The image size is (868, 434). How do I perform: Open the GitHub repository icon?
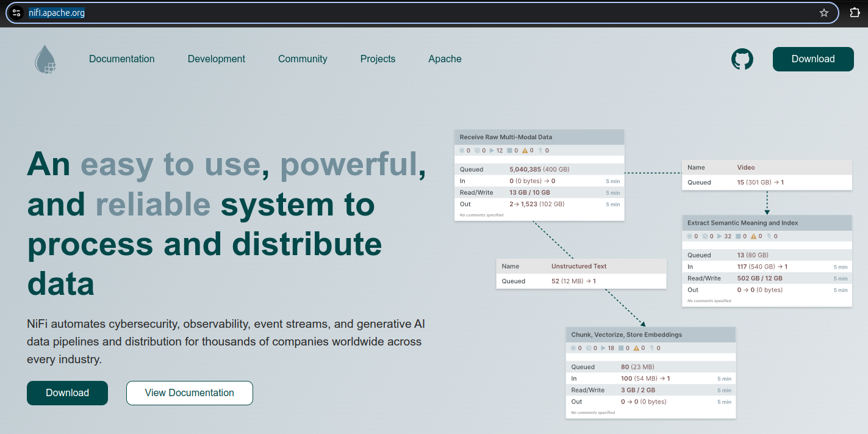742,59
